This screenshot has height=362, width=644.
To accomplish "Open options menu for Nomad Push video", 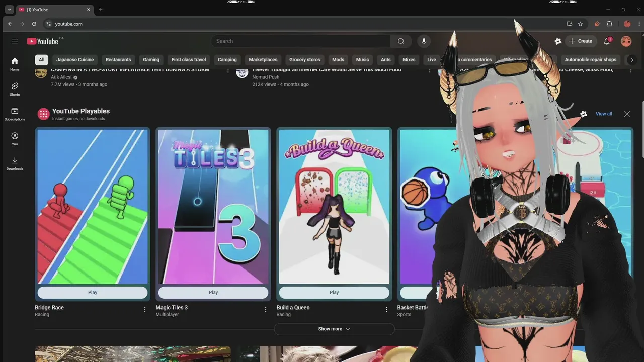I will pos(429,71).
